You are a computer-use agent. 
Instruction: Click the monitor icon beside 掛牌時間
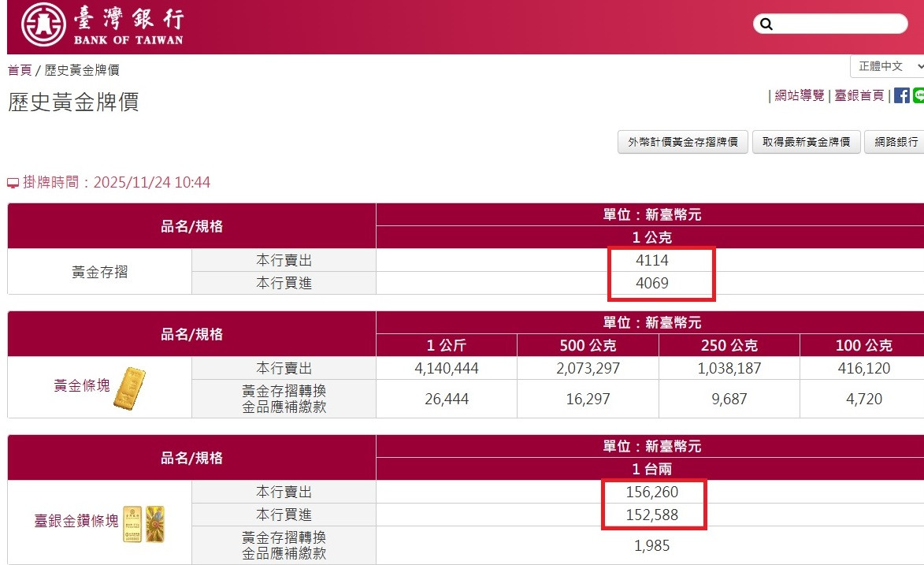[x=13, y=184]
